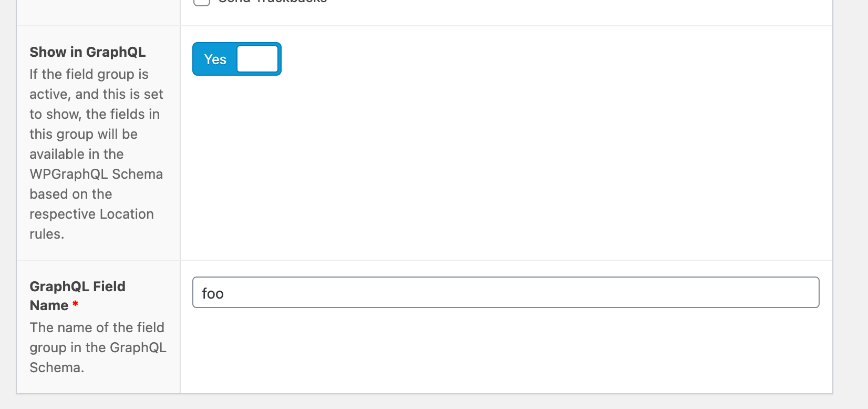This screenshot has height=409, width=868.
Task: Click gray page background below the settings panel
Action: coord(420,402)
